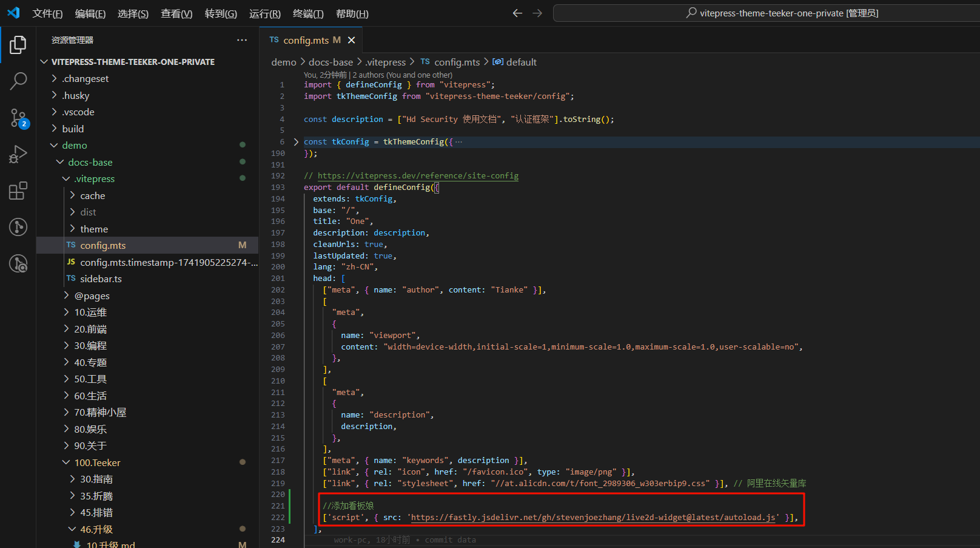980x548 pixels.
Task: Click the VS Code logo icon
Action: click(13, 13)
